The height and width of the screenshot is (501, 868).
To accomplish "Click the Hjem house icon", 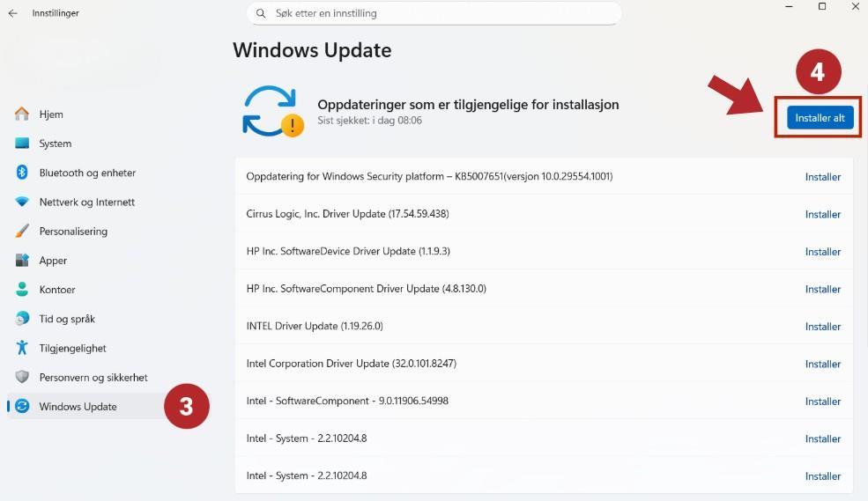I will coord(22,114).
